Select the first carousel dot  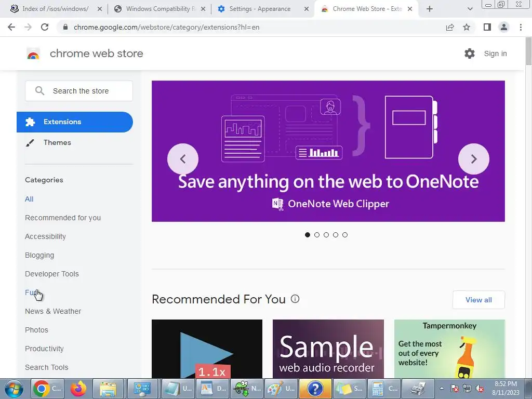click(x=308, y=235)
